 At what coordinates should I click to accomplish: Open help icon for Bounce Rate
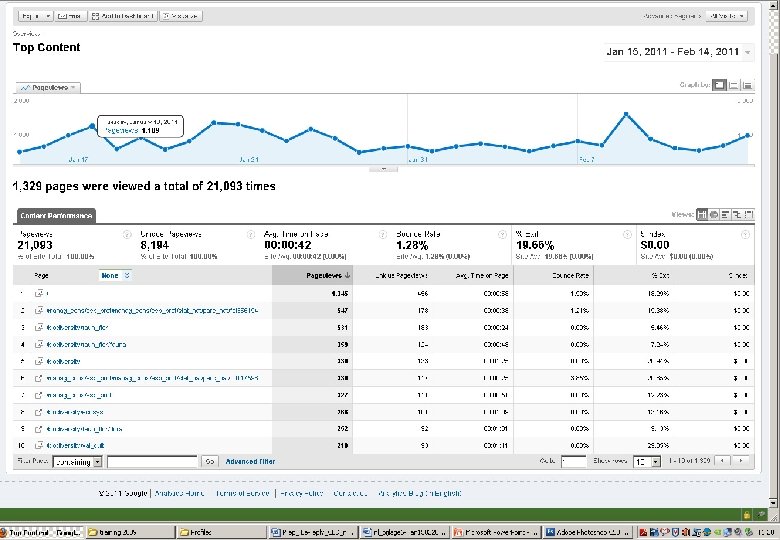[502, 235]
